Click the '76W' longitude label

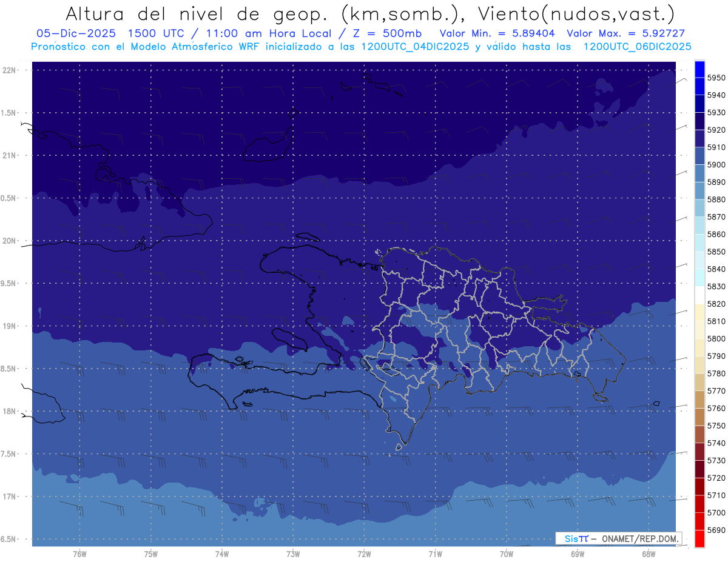click(79, 554)
